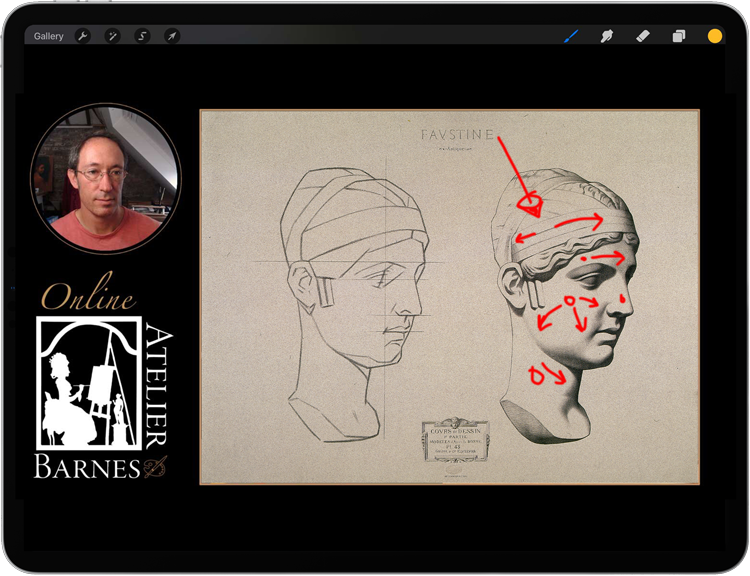Open the Actions wrench menu
Screen dimensions: 750x576
(x=83, y=36)
